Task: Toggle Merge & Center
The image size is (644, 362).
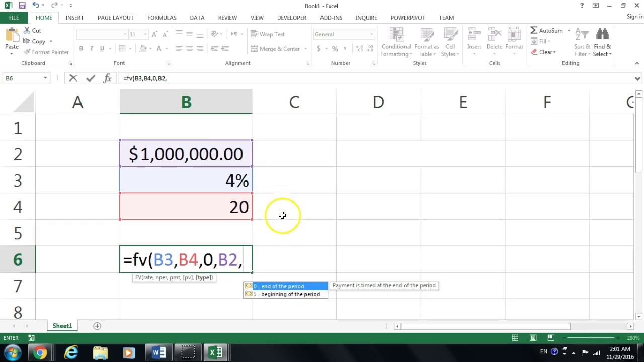Action: (x=275, y=49)
